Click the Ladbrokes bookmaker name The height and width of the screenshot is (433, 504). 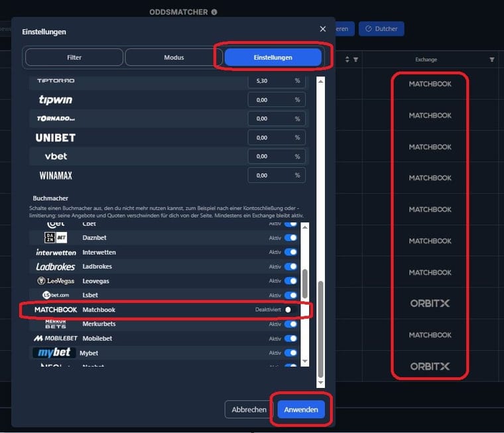[x=97, y=267]
